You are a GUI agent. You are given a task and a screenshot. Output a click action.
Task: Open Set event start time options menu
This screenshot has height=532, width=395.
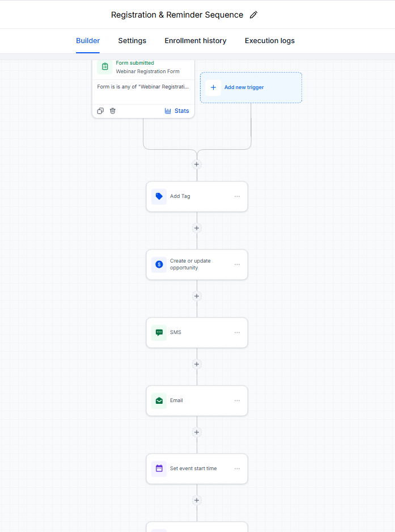[237, 468]
